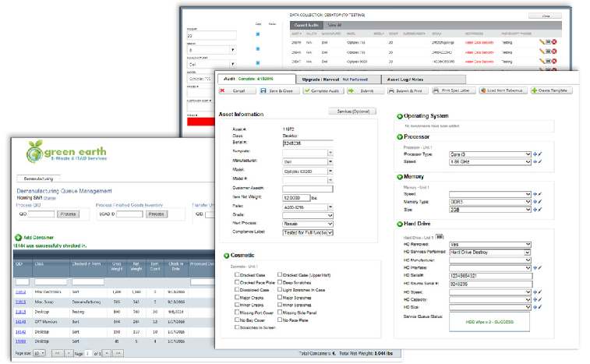Check the Missing Side Panel checkbox
This screenshot has height=364, width=590.
point(280,312)
